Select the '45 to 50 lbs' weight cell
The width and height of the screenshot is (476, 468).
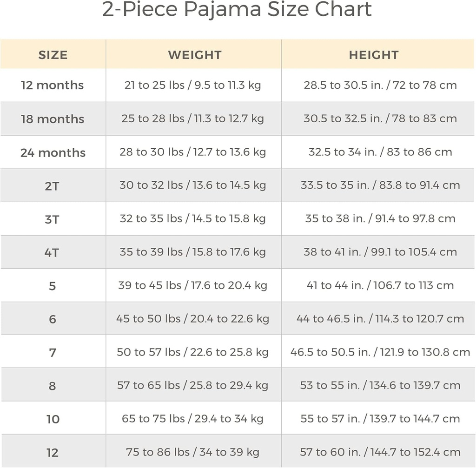coord(192,319)
